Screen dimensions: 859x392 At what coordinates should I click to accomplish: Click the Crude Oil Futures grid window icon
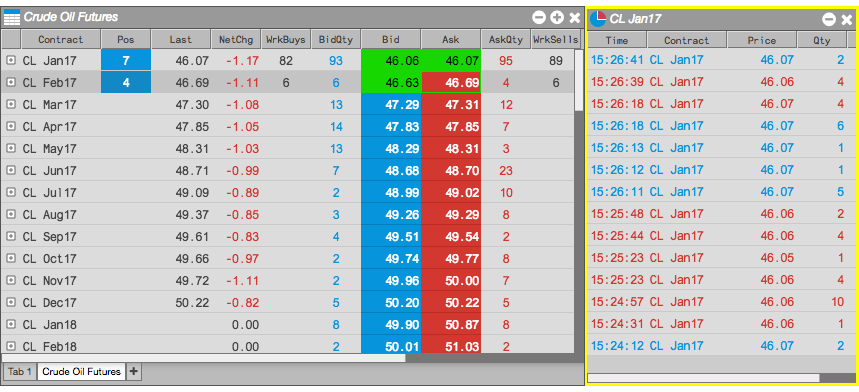(12, 18)
